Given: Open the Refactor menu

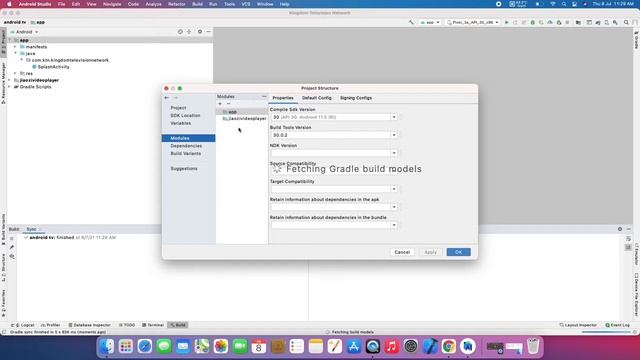Looking at the screenshot, I should (x=177, y=4).
